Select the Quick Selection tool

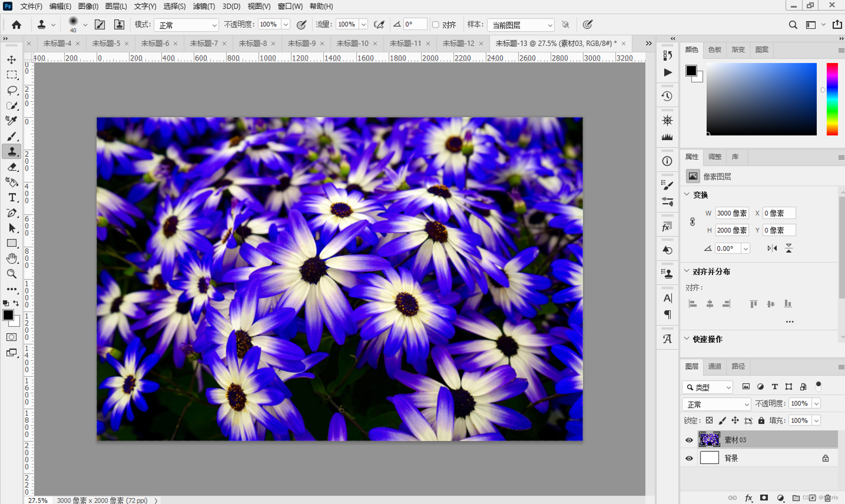point(12,106)
